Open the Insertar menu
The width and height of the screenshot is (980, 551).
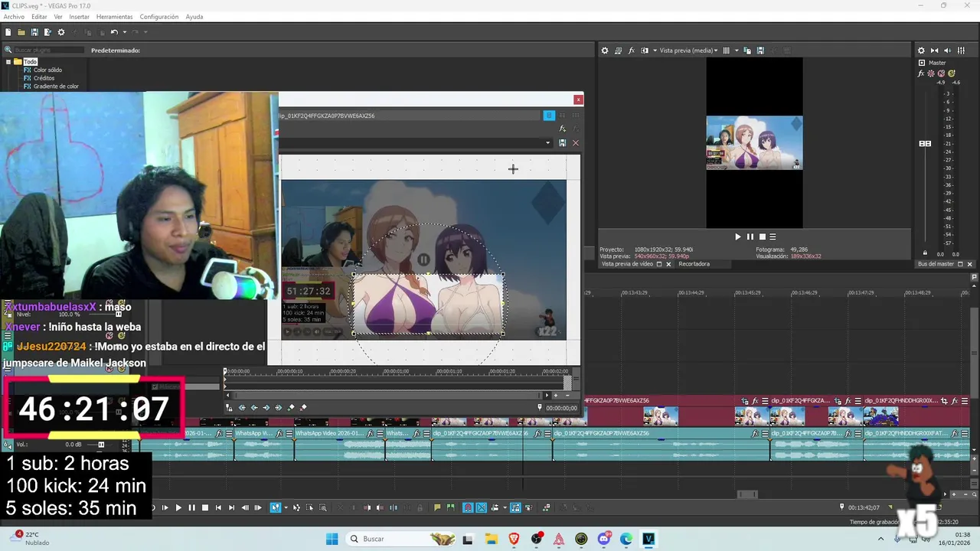point(79,17)
